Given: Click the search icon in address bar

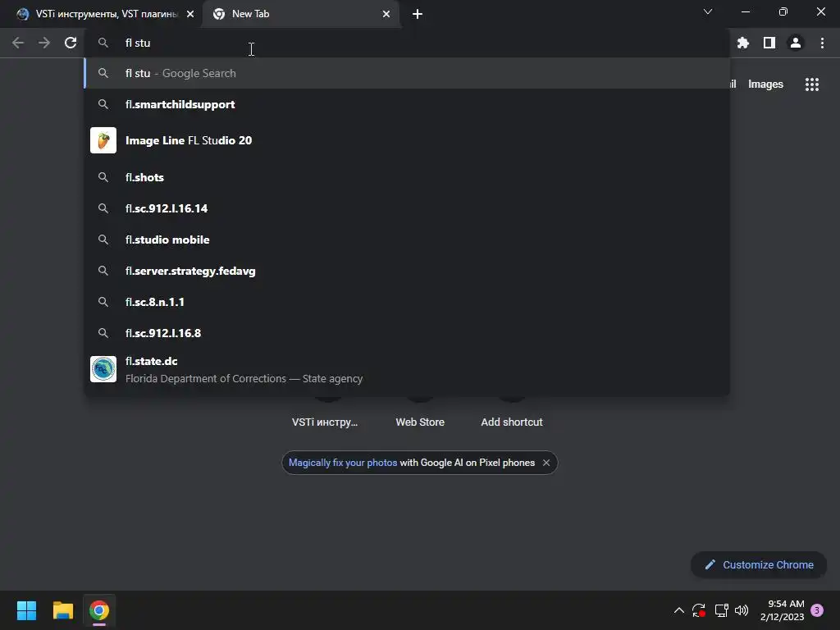Looking at the screenshot, I should click(103, 43).
